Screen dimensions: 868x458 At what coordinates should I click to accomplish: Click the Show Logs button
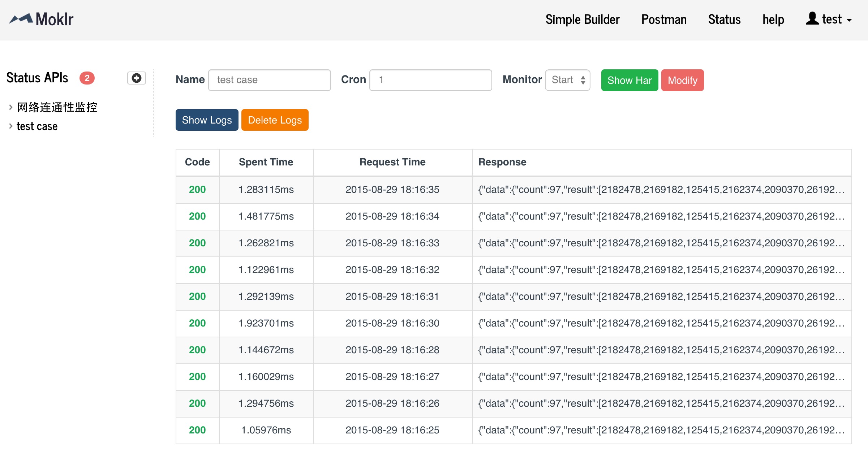(207, 120)
